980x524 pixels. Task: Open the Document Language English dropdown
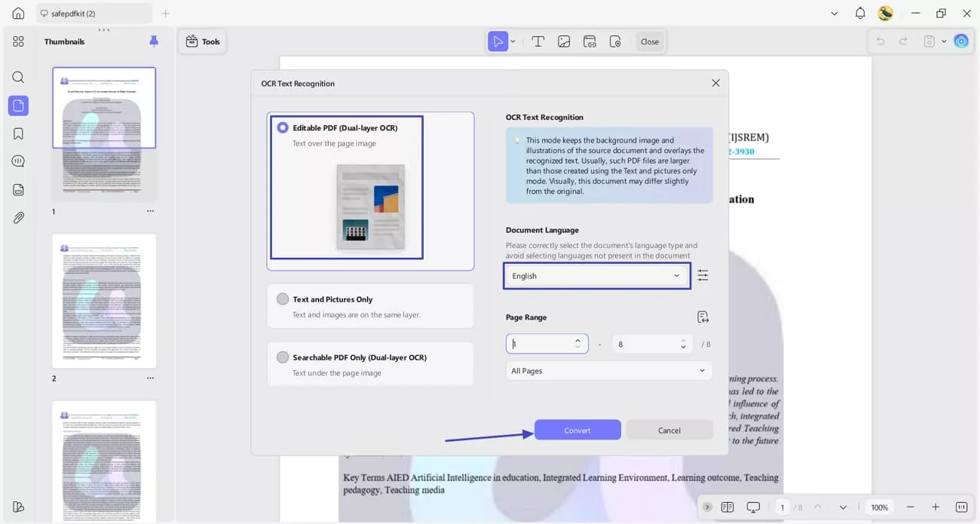pos(596,276)
